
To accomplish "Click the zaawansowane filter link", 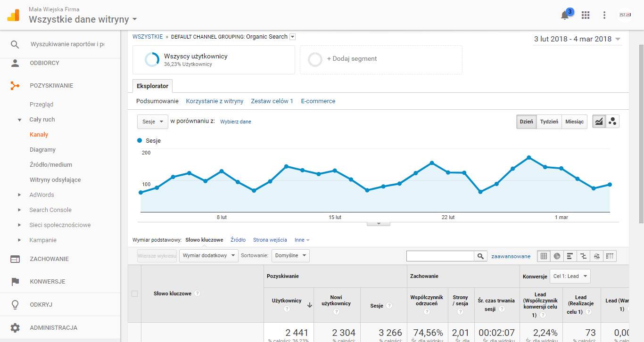I will point(511,256).
